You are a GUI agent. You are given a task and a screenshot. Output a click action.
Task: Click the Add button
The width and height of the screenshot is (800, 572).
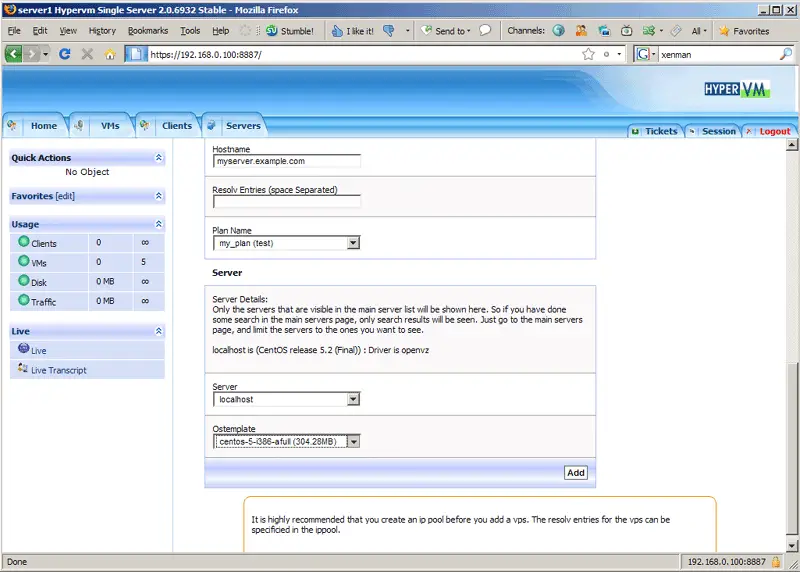[576, 472]
